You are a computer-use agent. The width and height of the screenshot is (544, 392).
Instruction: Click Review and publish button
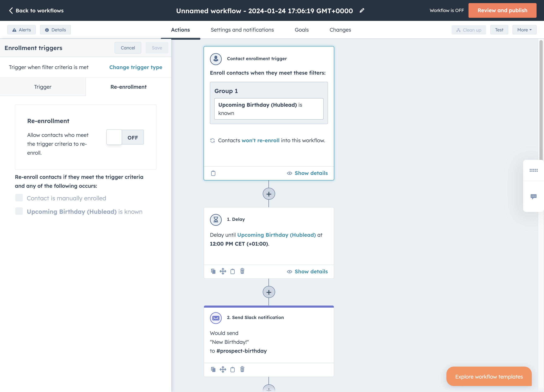click(x=502, y=10)
